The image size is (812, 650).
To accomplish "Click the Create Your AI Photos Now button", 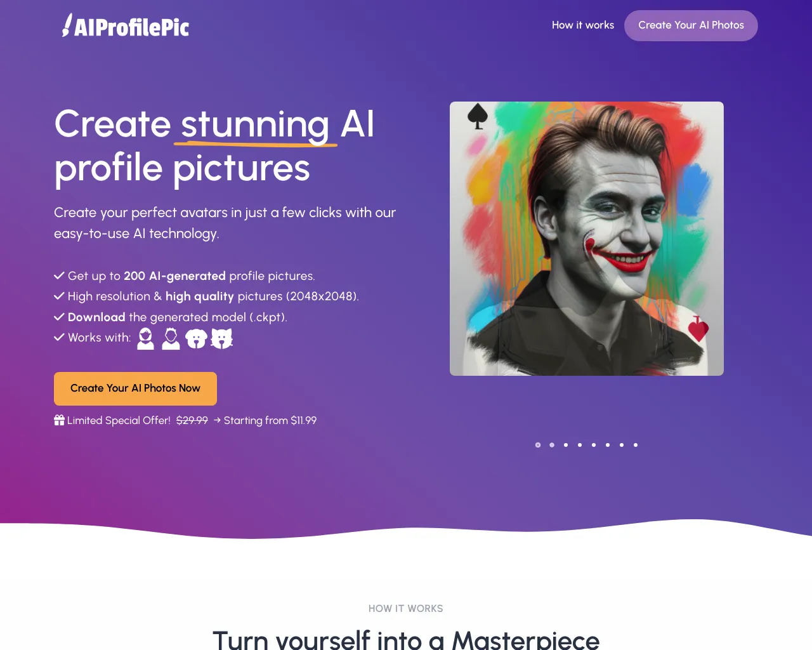I will point(135,388).
